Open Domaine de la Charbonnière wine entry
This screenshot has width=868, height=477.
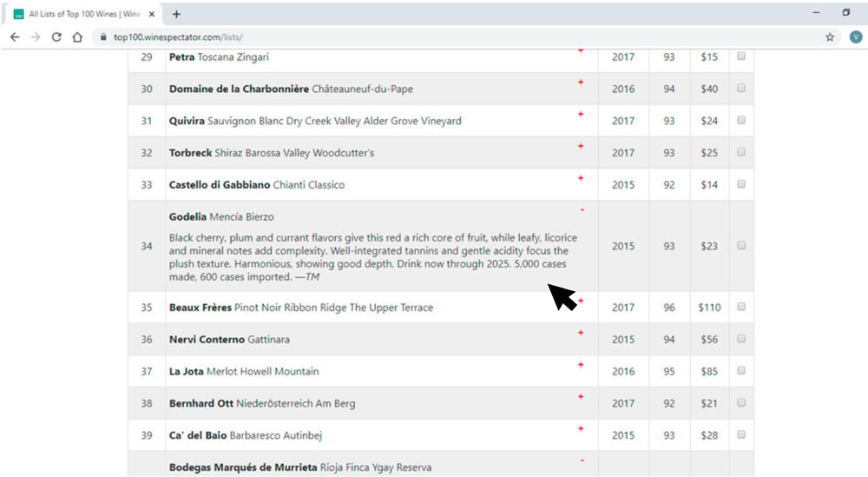pos(291,89)
